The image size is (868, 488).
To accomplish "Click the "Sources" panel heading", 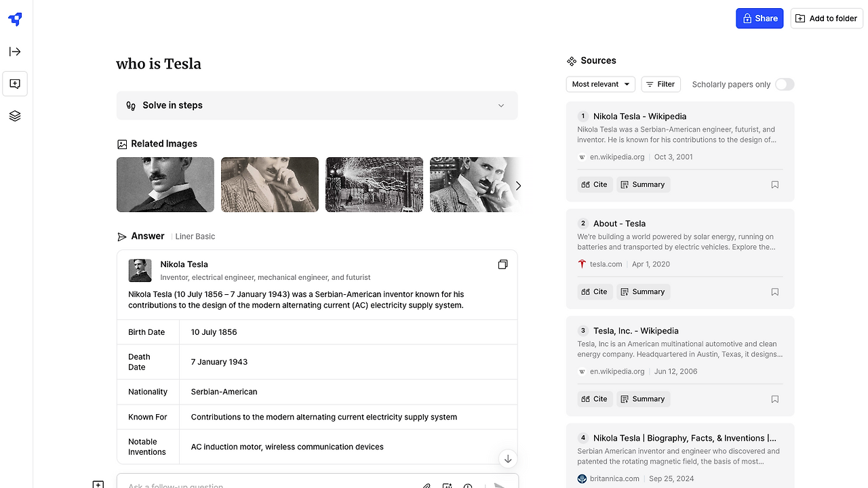I will [598, 60].
